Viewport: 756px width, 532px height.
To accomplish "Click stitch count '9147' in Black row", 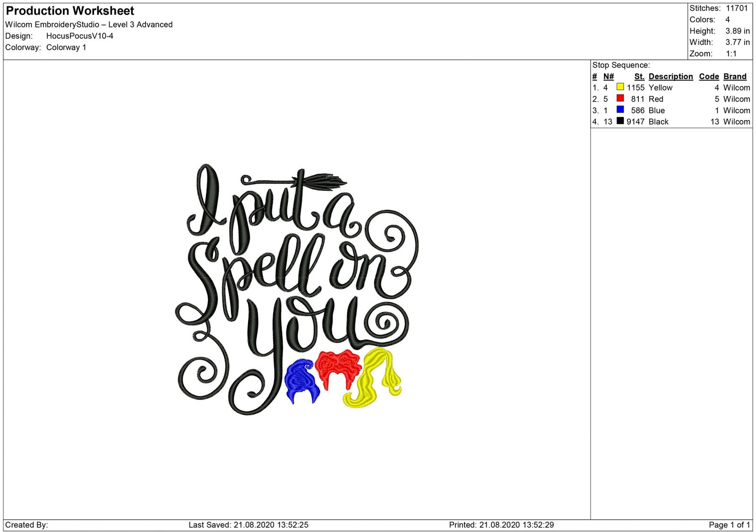I will pos(636,122).
